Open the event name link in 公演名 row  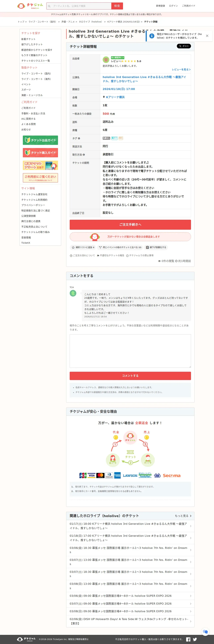point(144,79)
